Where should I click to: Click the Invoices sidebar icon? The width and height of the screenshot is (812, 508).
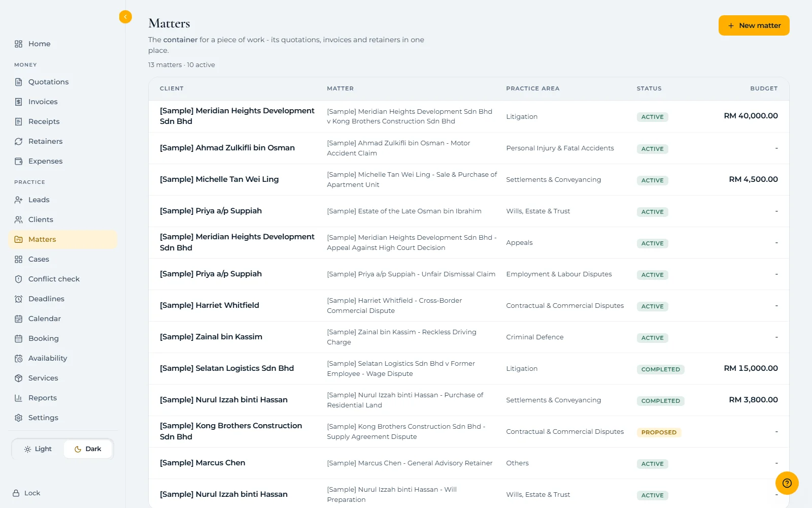(x=19, y=102)
